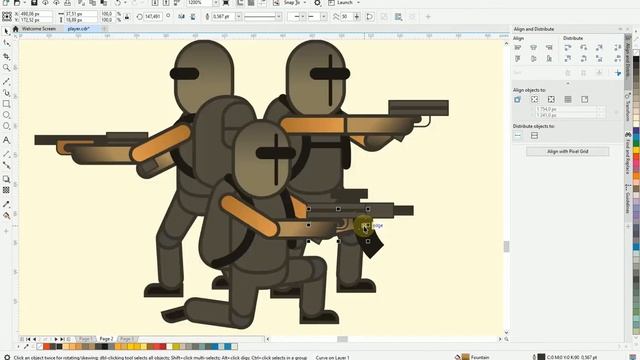Toggle Align to Page edge option
The width and height of the screenshot is (640, 360).
534,99
